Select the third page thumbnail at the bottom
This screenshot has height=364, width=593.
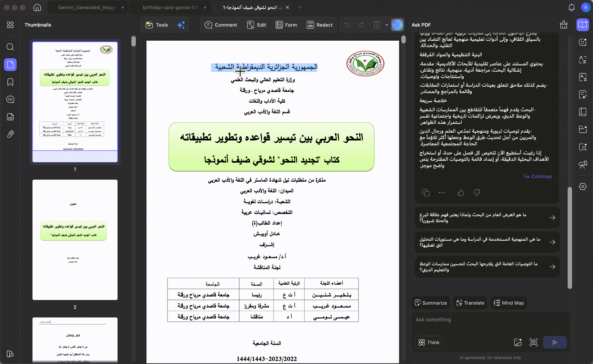click(75, 340)
